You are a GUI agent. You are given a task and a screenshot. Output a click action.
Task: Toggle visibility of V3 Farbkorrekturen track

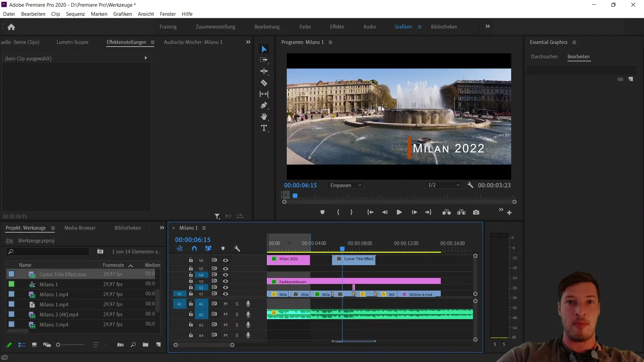point(226,281)
